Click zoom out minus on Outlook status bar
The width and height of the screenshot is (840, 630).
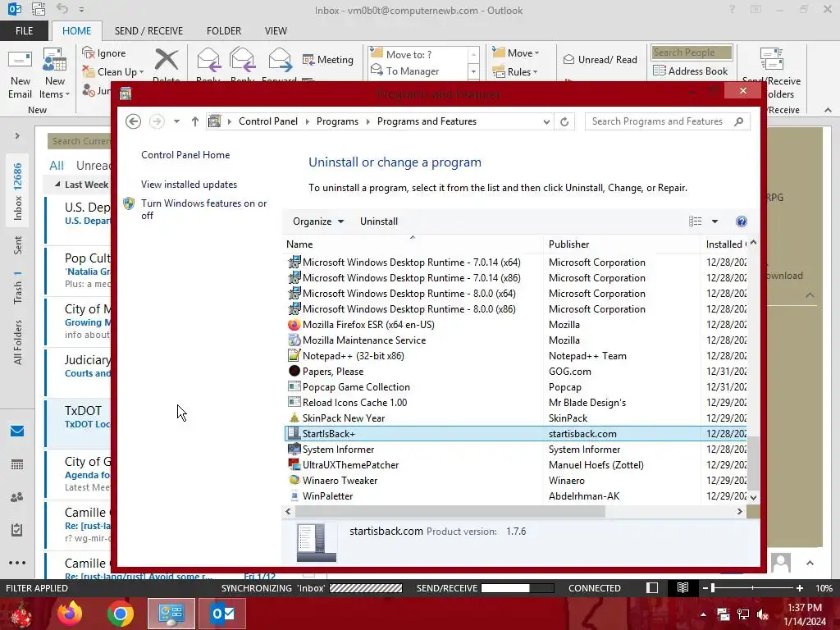click(705, 588)
